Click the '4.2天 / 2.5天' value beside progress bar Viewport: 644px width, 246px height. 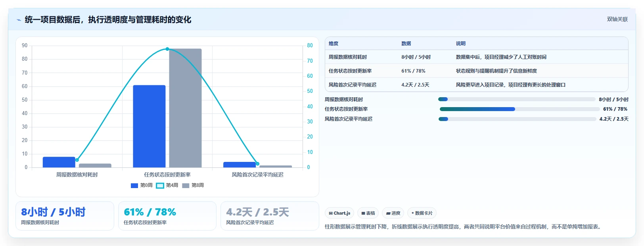[x=614, y=119]
